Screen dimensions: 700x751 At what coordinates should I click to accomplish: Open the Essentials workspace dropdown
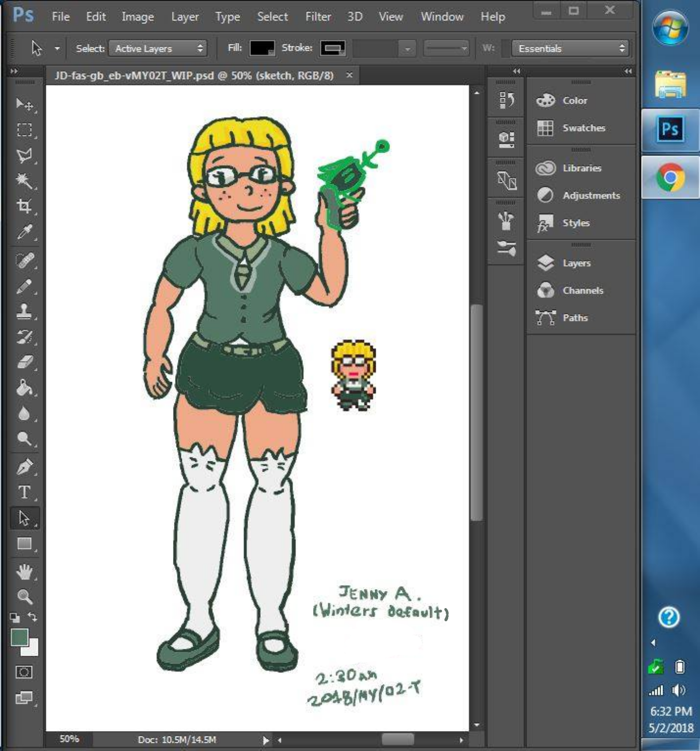point(571,49)
